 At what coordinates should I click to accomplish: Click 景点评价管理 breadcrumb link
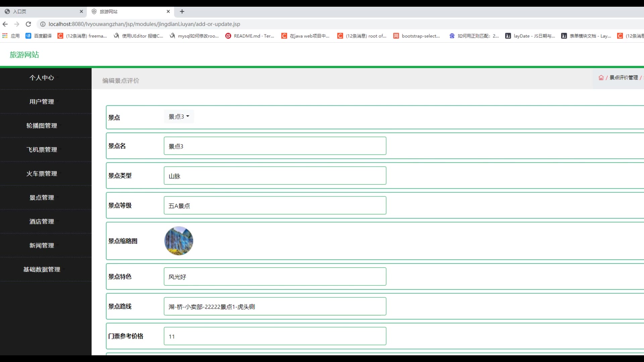tap(624, 78)
